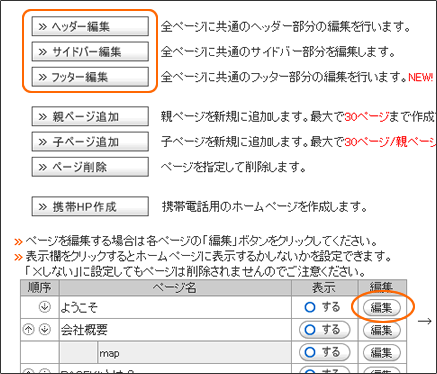
Task: Click the 携帯HP作成 button
Action: (90, 207)
